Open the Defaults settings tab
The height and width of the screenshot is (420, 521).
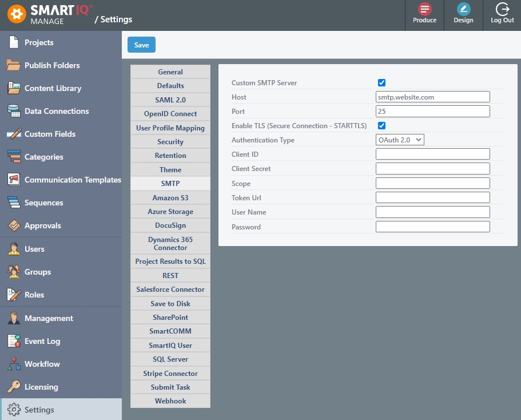tap(170, 86)
